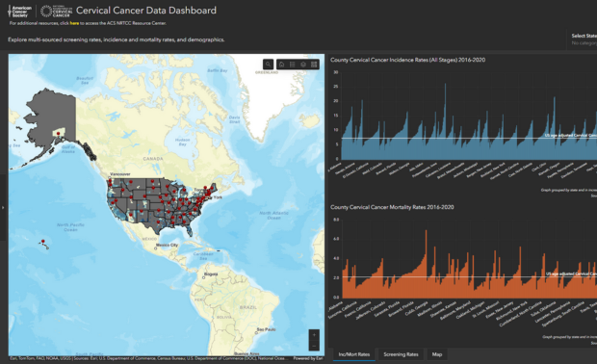
Task: Switch to the Screening Rates tab
Action: click(x=401, y=354)
